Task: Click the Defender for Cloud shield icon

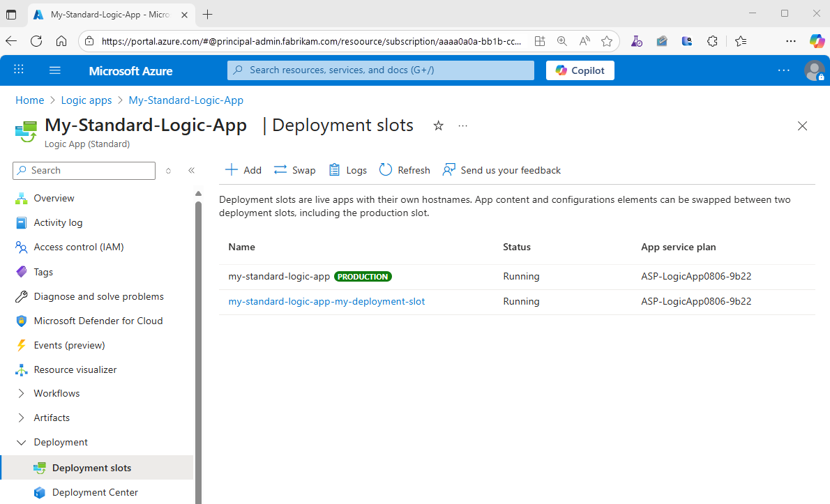Action: point(21,321)
